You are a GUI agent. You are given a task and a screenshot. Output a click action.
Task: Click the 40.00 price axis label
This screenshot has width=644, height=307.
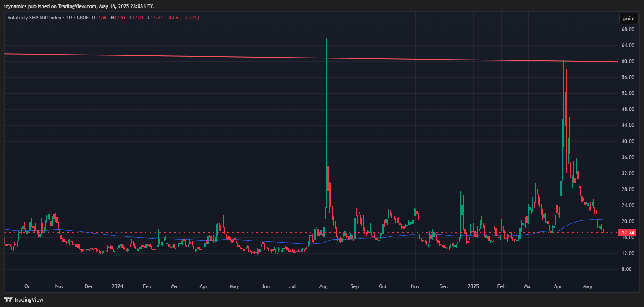click(x=628, y=142)
